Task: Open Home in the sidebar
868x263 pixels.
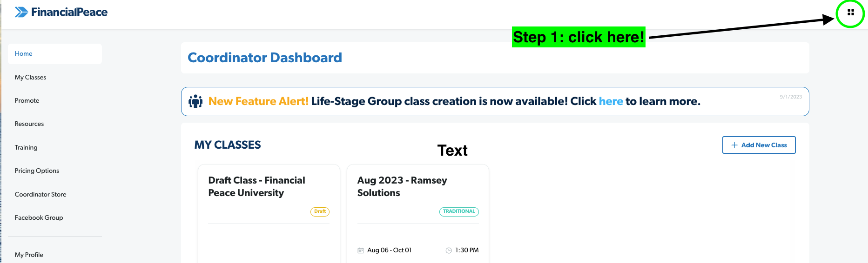Action: 24,54
